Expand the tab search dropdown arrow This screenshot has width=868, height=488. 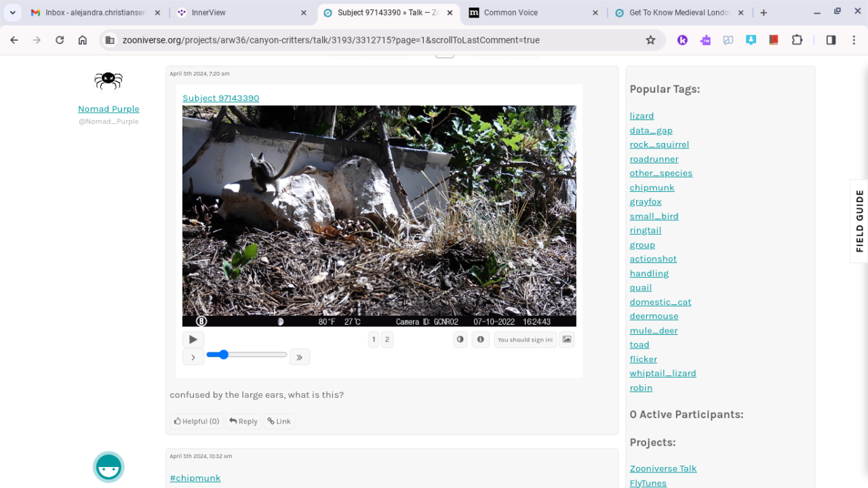[x=12, y=13]
